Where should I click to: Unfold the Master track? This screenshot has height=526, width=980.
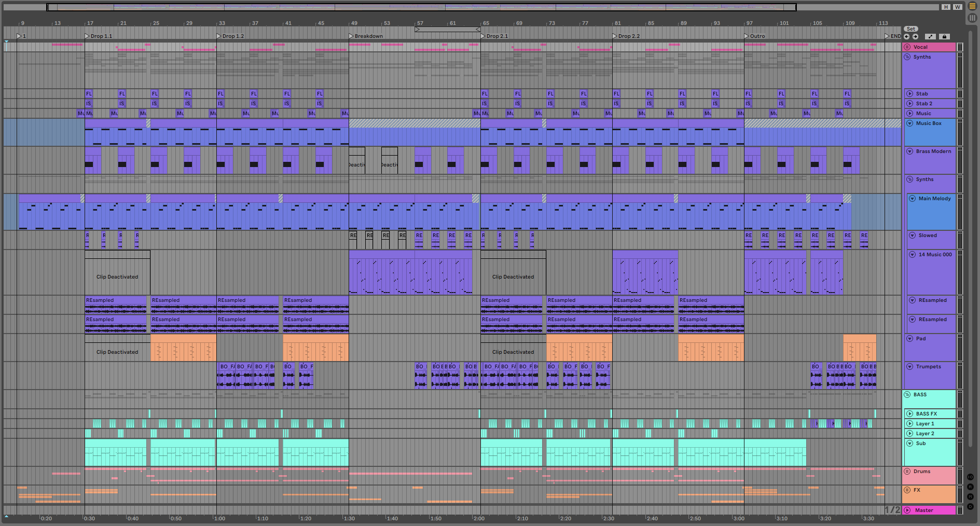tap(907, 510)
